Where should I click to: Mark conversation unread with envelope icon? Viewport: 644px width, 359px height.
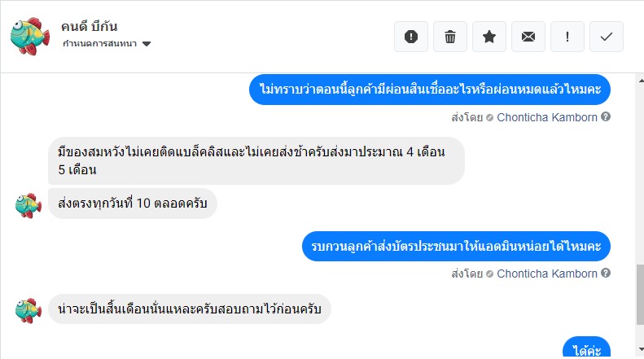(x=528, y=37)
